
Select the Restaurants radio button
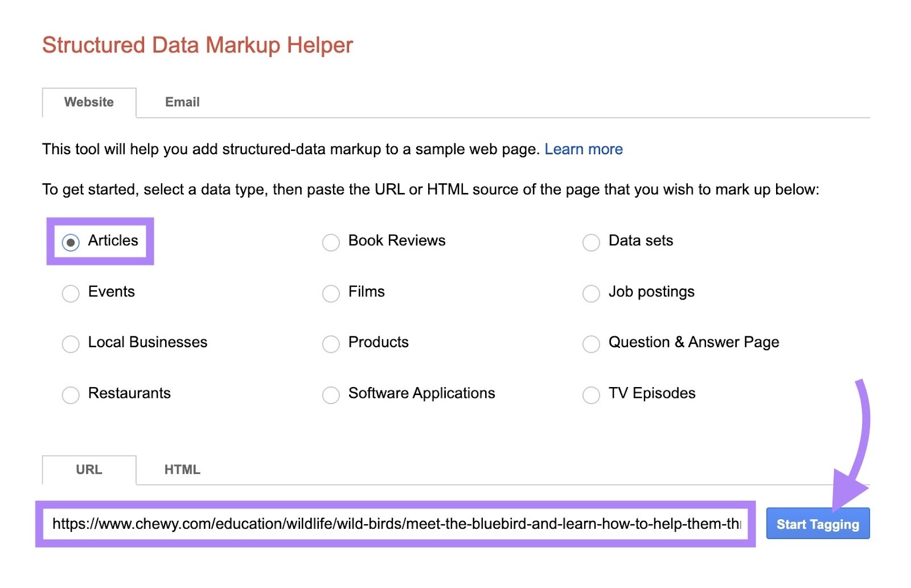[x=71, y=394]
